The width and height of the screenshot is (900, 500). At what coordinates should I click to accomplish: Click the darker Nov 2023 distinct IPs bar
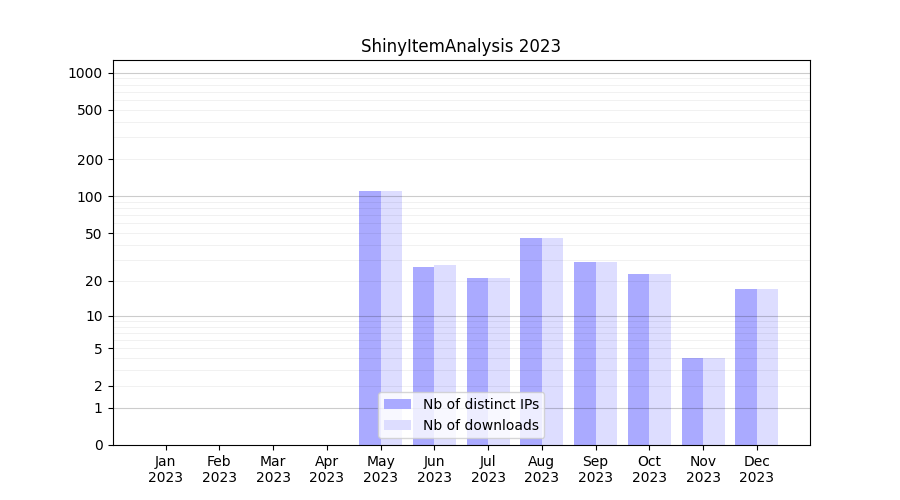(x=692, y=400)
